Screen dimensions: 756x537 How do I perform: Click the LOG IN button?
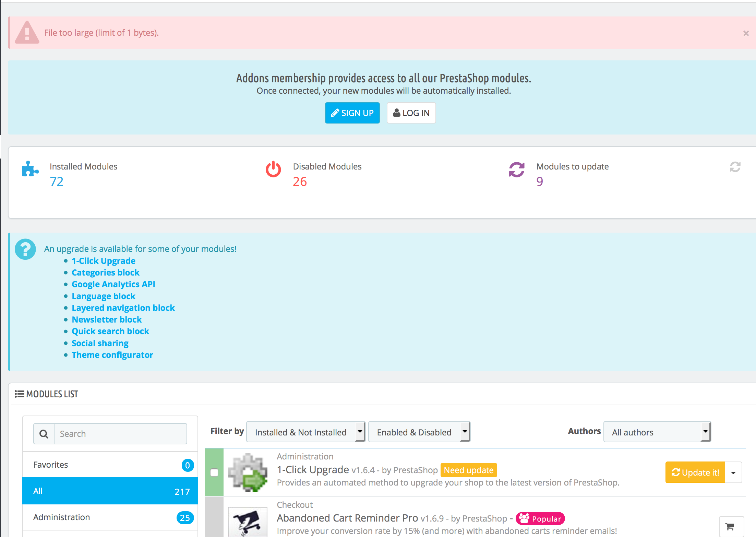pyautogui.click(x=411, y=113)
